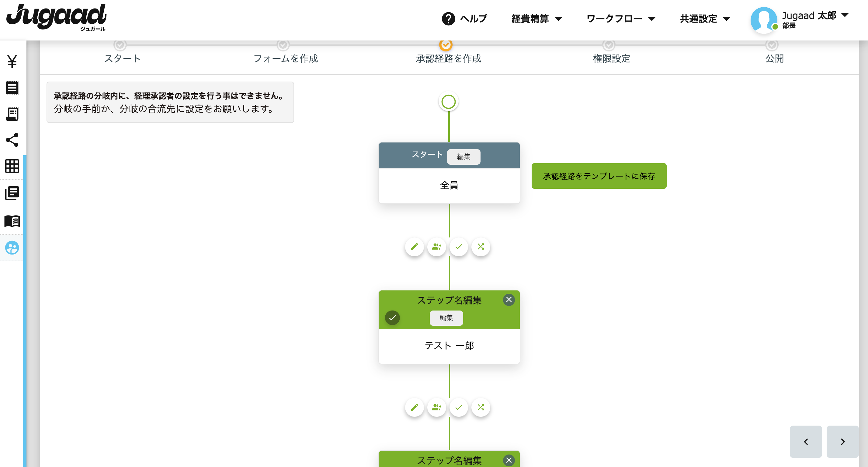Click the green start circle node
This screenshot has height=467, width=868.
pyautogui.click(x=449, y=101)
